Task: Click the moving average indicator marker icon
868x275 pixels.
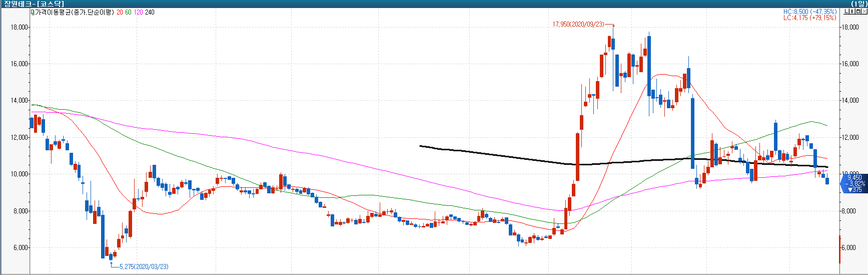Action: pos(33,12)
